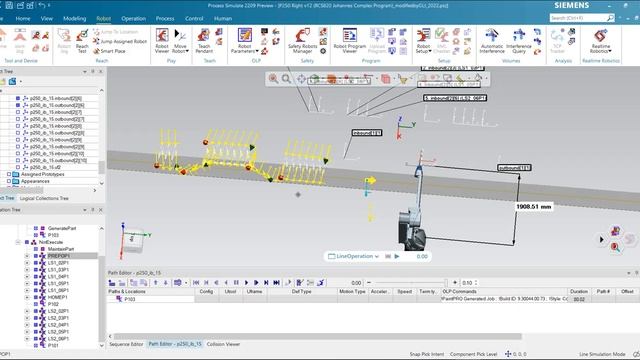
Task: Launch the Robot Viewer
Action: 162,41
